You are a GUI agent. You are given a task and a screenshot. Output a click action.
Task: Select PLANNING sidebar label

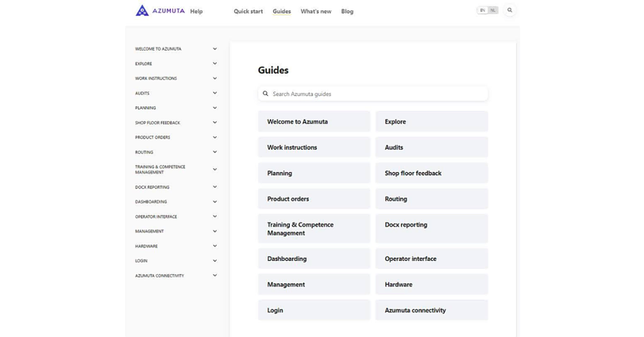click(145, 108)
